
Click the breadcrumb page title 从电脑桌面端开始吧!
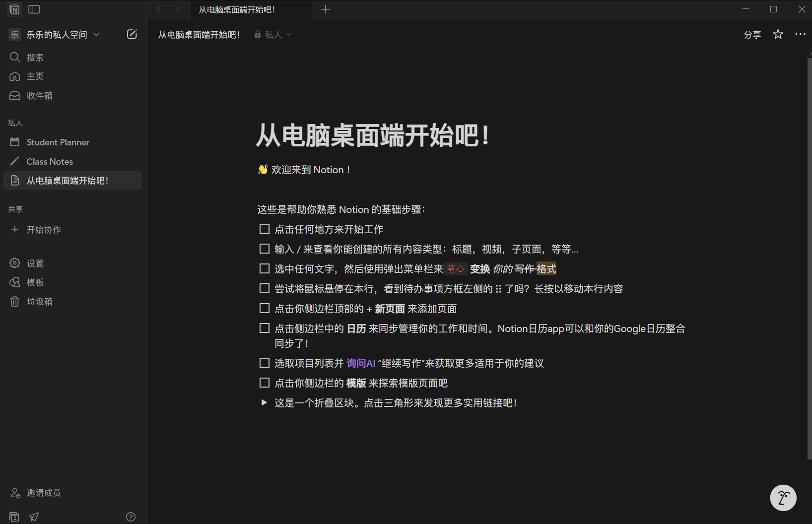click(x=199, y=34)
